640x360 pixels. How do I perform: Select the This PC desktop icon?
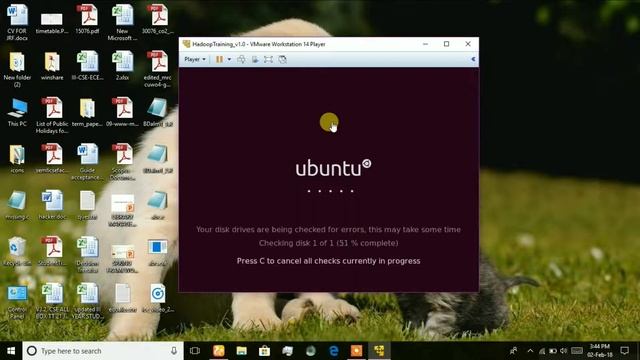coord(17,113)
